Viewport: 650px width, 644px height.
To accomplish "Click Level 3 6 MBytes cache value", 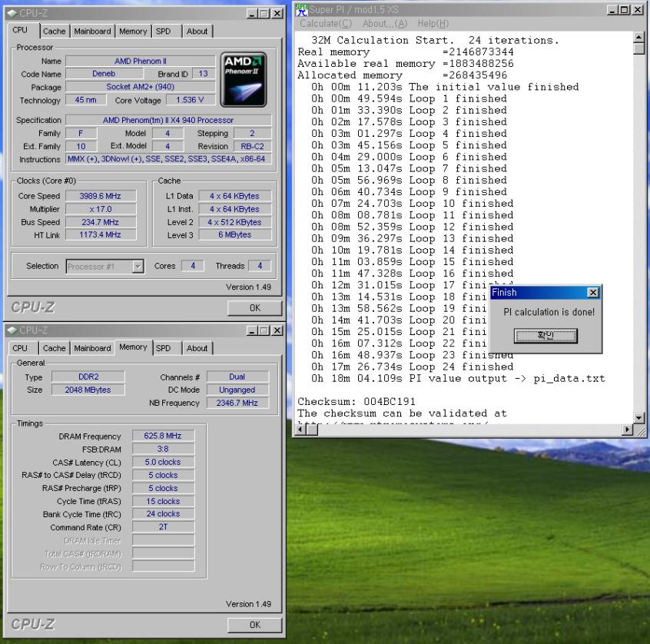I will 235,234.
